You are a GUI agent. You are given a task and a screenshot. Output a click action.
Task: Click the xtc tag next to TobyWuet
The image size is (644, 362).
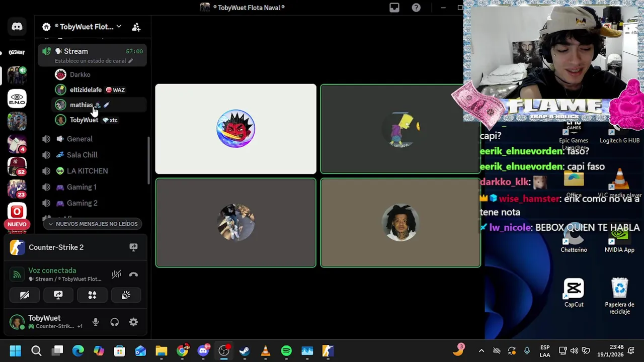tap(110, 120)
